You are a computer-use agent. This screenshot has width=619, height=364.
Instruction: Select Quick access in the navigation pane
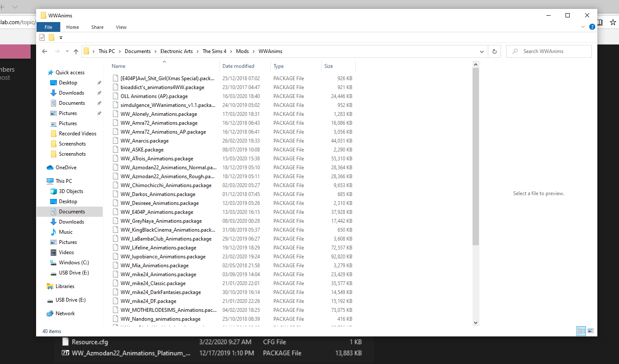click(70, 73)
